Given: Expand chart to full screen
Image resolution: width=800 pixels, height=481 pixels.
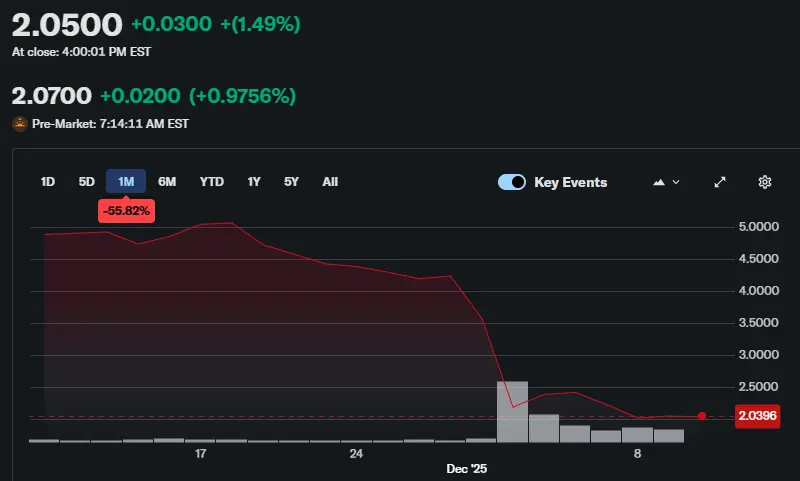Looking at the screenshot, I should (x=719, y=182).
